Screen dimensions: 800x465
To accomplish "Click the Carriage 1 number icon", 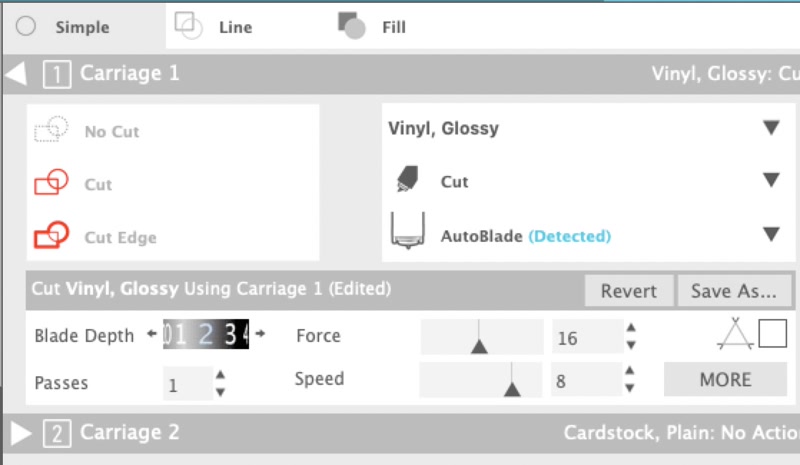I will pos(56,73).
